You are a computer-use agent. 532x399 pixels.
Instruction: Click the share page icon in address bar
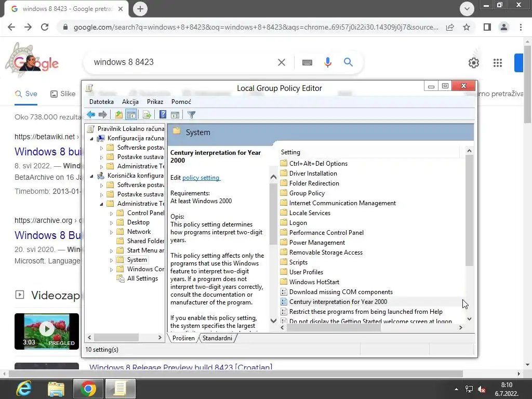(450, 27)
